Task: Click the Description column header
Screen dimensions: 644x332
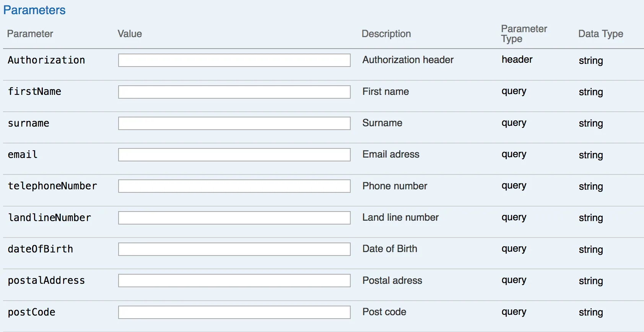Action: 386,34
